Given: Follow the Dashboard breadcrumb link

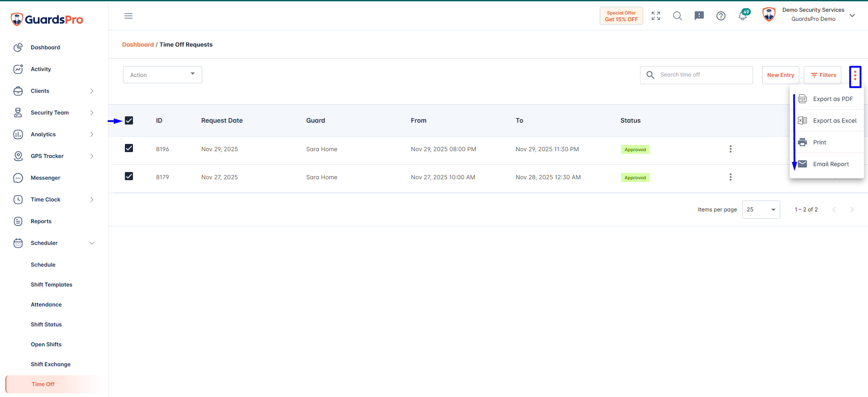Looking at the screenshot, I should click(x=138, y=44).
